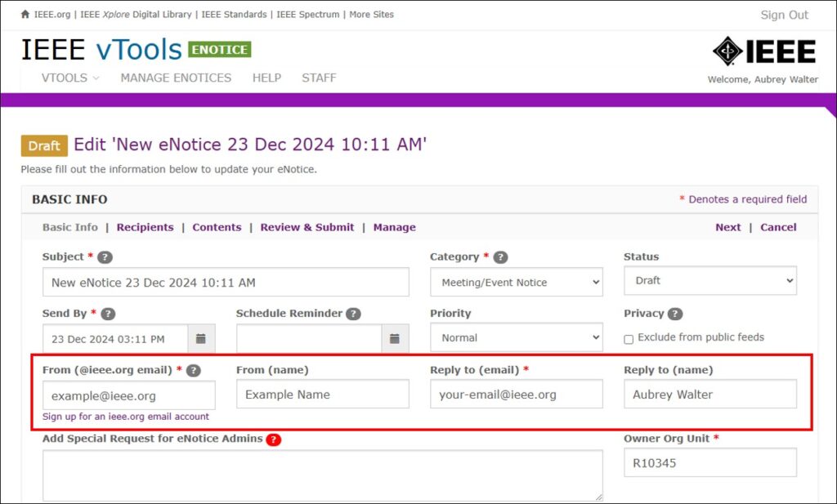Viewport: 837px width, 504px height.
Task: Expand the VTOOLS menu
Action: [70, 78]
